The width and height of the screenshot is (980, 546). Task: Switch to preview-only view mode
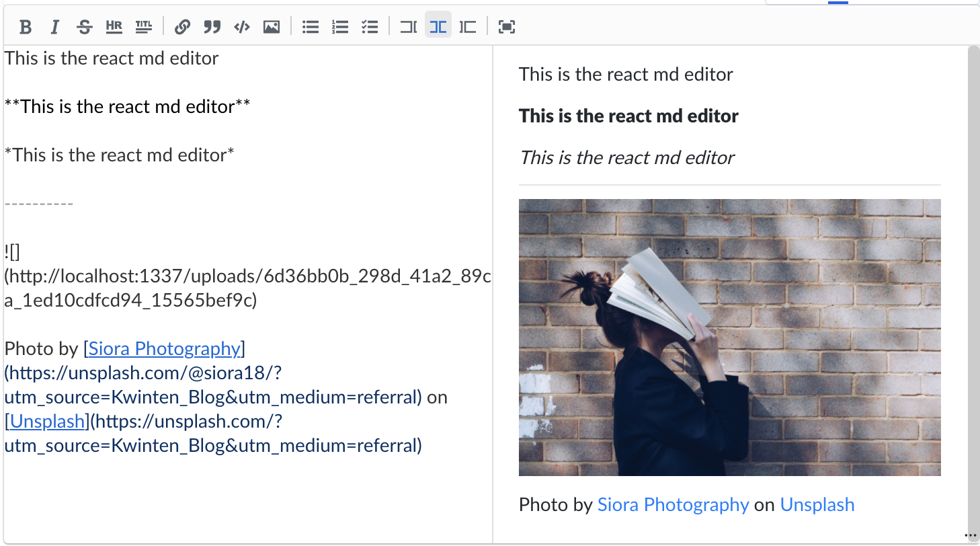[468, 27]
